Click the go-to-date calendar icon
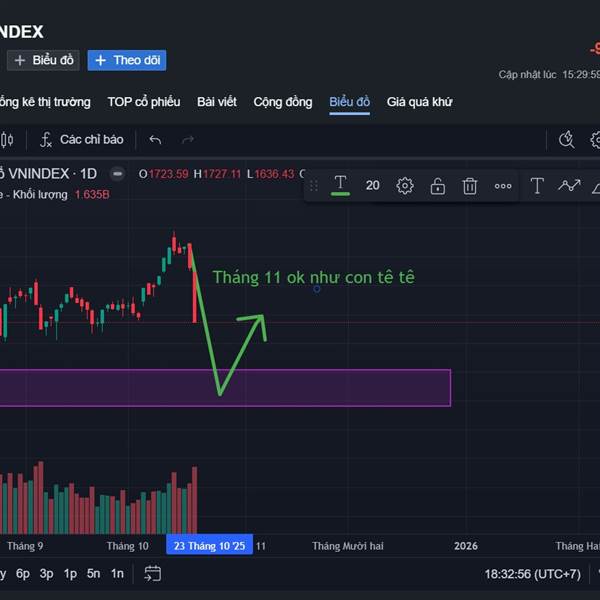 pyautogui.click(x=152, y=573)
